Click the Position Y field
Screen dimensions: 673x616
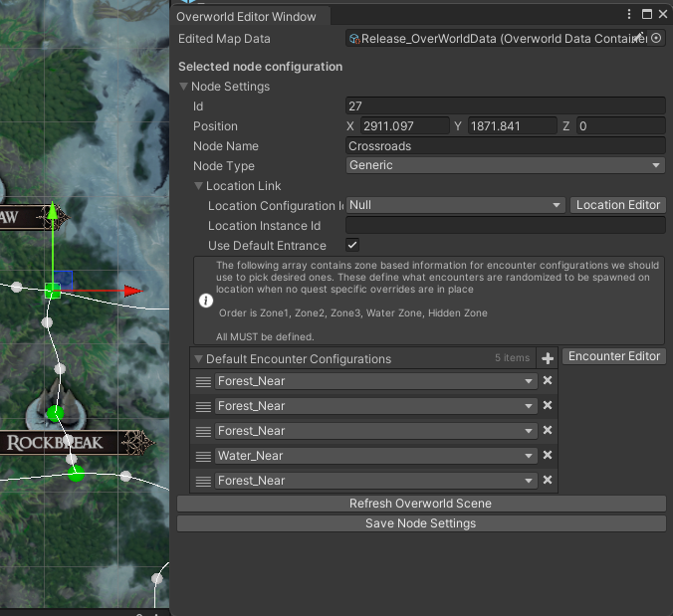click(x=512, y=126)
